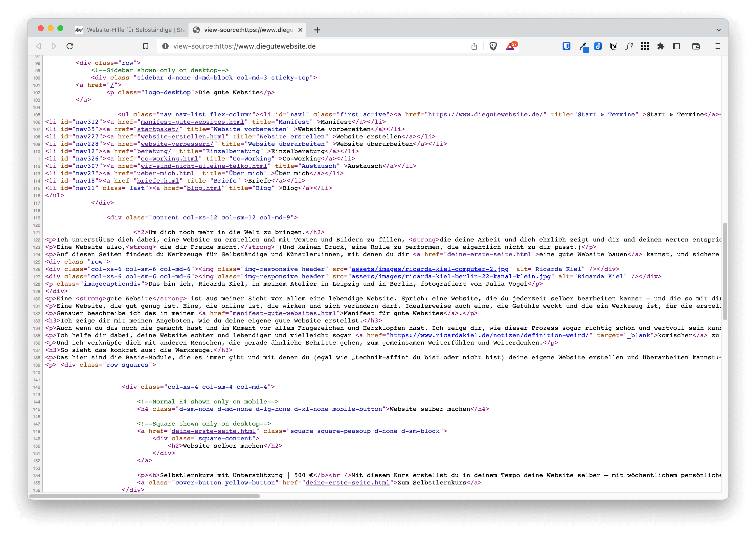Toggle the browser sidebar panel

[x=676, y=46]
